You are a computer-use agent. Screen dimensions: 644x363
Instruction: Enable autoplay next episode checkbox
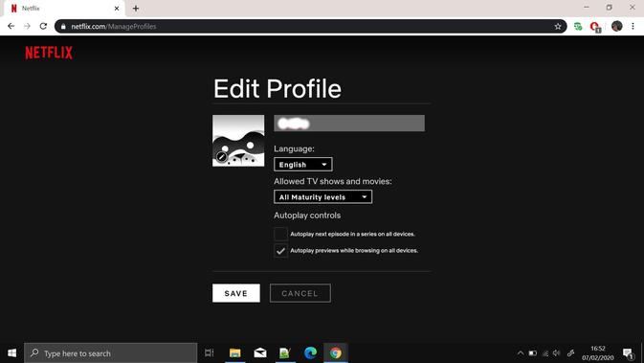(x=281, y=234)
